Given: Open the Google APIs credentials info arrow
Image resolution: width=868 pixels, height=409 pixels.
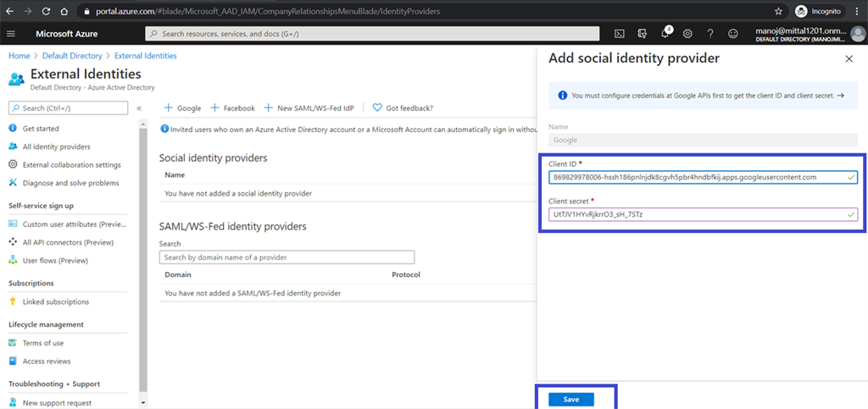Looking at the screenshot, I should tap(840, 96).
